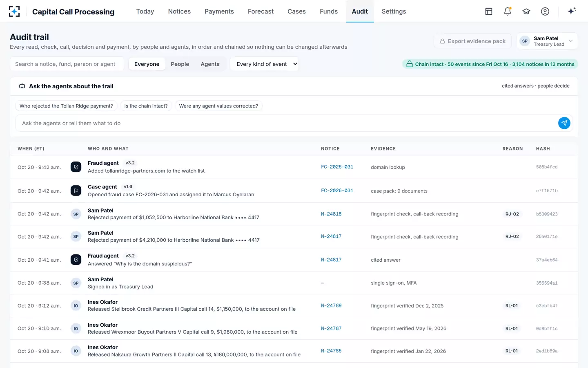
Task: Click the Capital Call Processing logo icon
Action: (14, 11)
